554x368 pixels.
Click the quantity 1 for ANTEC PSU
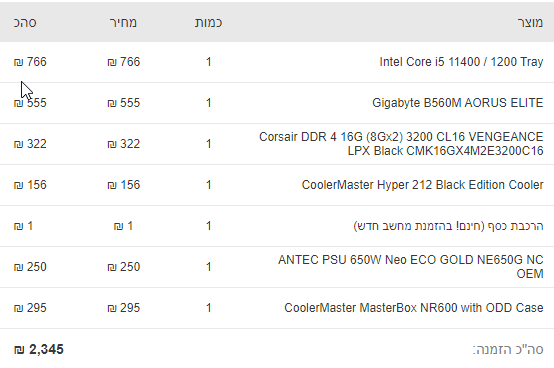[208, 267]
